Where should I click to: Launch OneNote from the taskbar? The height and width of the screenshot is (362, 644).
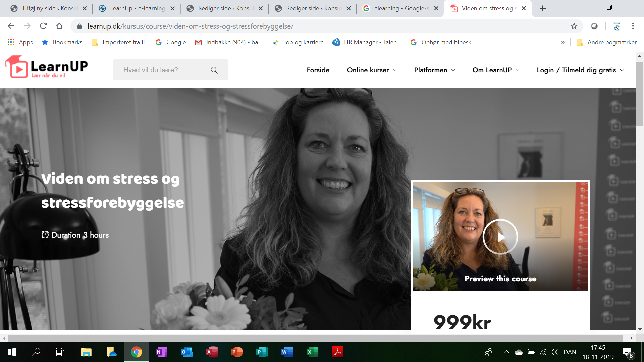pos(161,352)
